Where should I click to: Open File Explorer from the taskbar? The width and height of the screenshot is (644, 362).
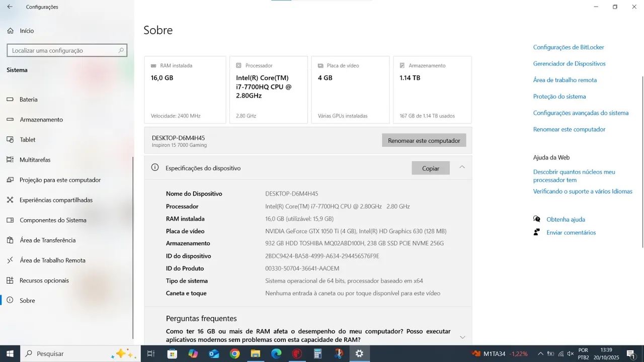tap(255, 353)
